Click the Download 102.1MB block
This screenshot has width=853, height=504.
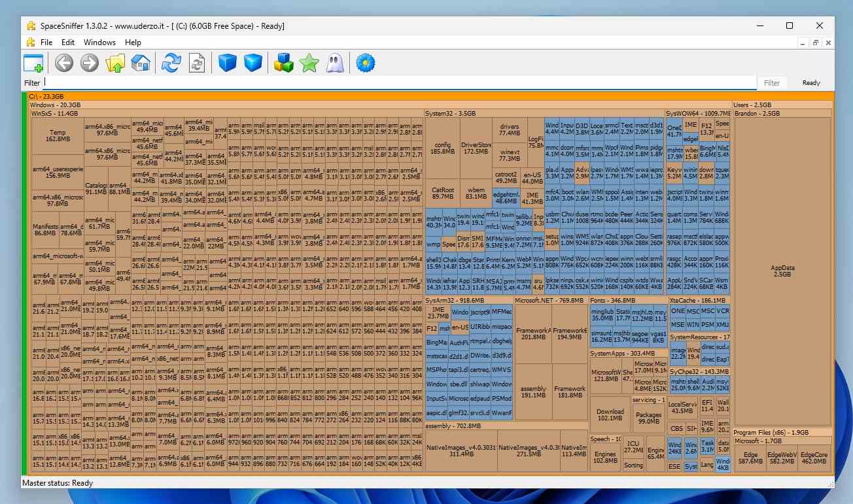tap(610, 415)
